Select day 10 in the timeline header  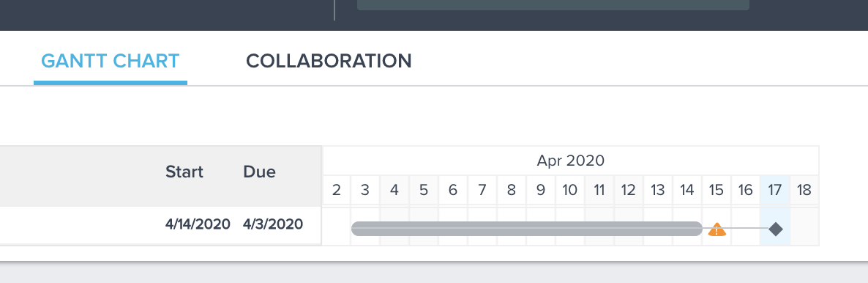click(x=570, y=191)
